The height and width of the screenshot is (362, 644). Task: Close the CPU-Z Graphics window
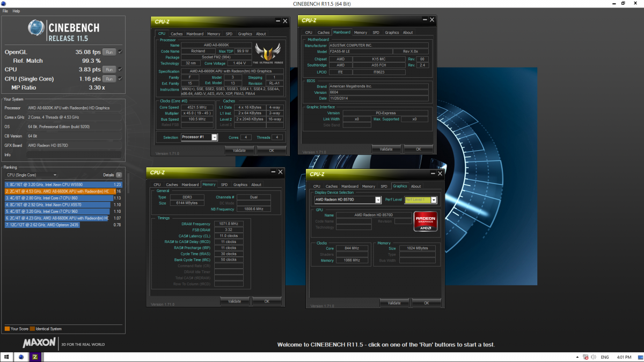click(x=440, y=174)
